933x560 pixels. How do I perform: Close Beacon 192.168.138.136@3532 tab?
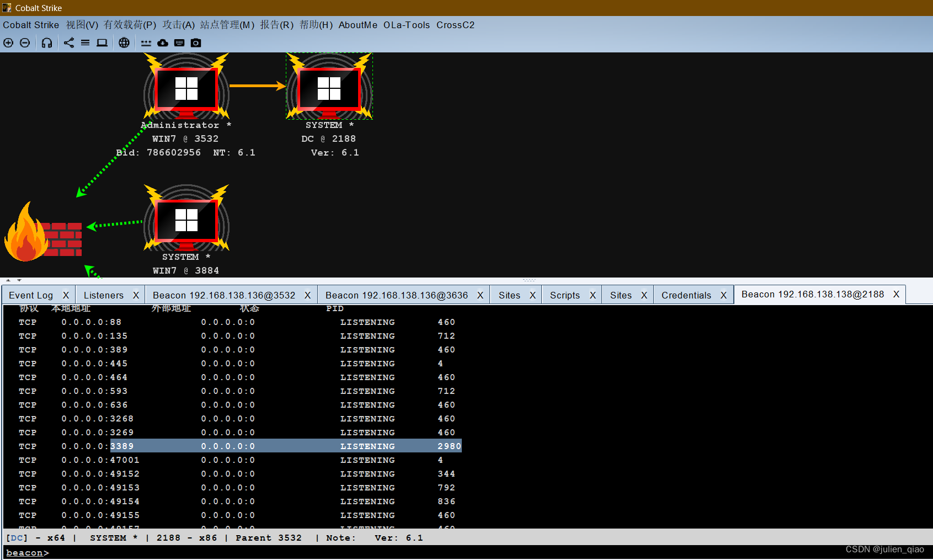[x=307, y=295]
